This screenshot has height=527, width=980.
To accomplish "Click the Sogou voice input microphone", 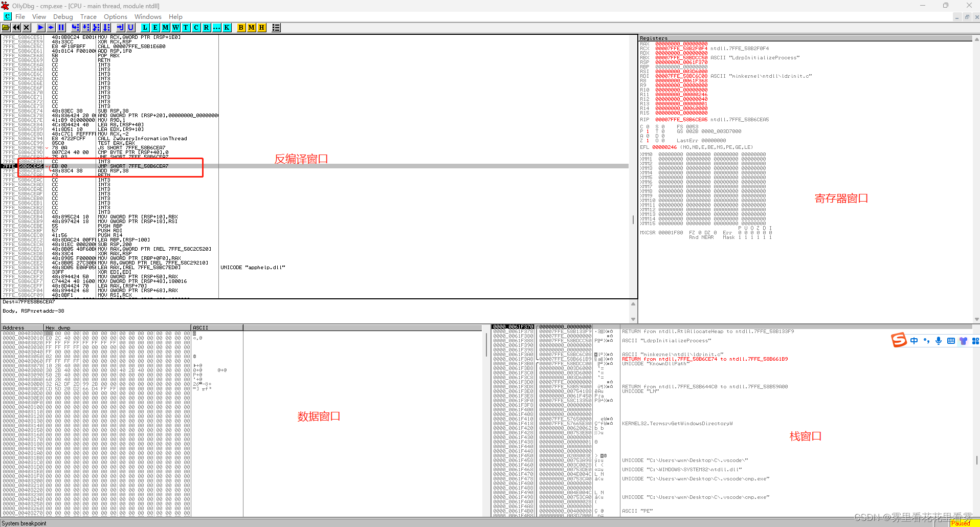I will (939, 341).
